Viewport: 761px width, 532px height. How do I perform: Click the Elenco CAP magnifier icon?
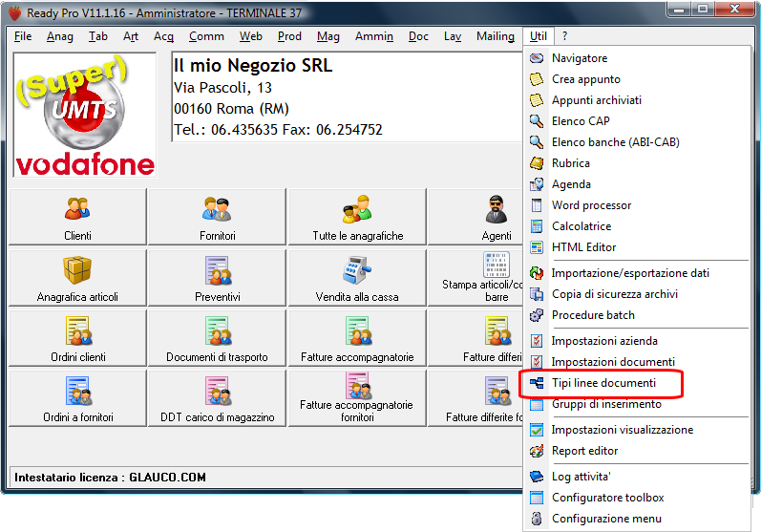click(537, 121)
